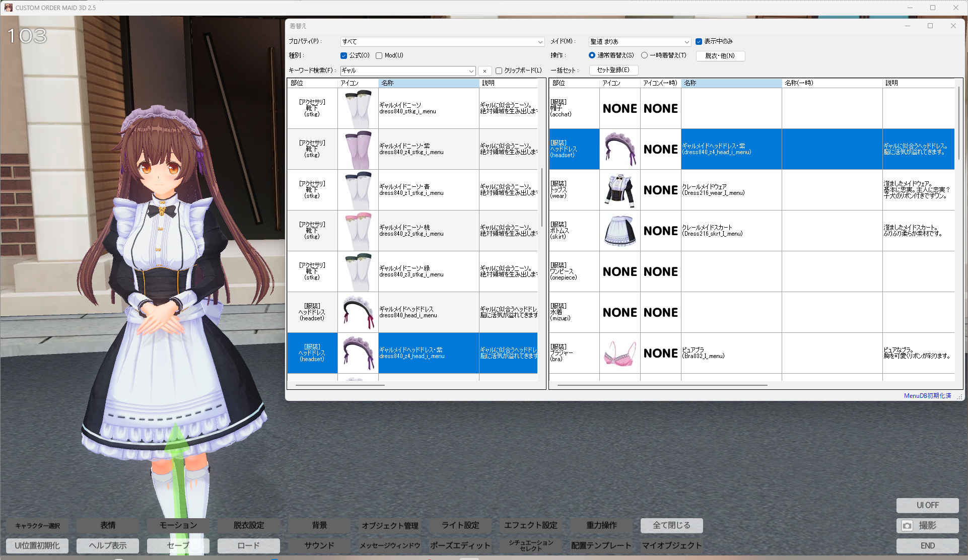Uncheck the 公式(O) official checkbox
This screenshot has height=560, width=968.
tap(343, 55)
